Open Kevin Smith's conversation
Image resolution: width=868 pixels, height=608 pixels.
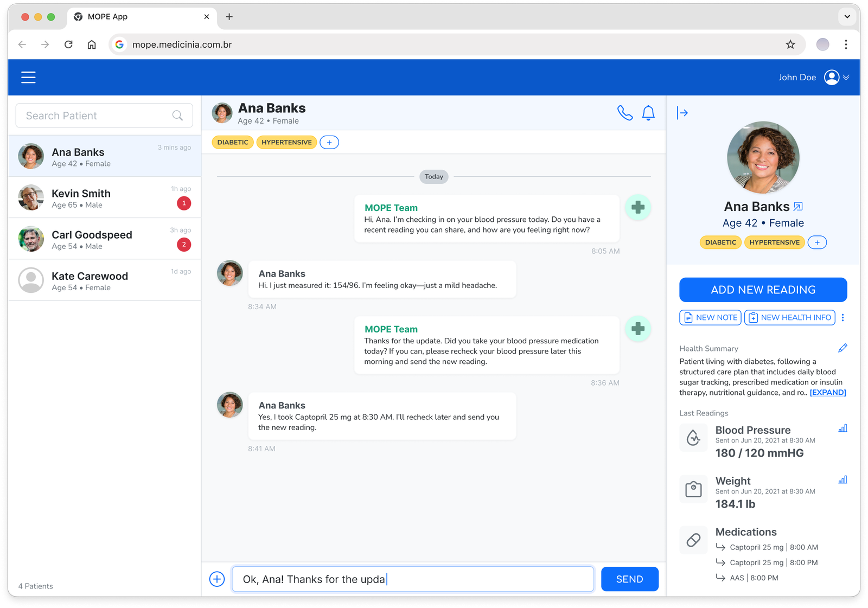point(104,197)
